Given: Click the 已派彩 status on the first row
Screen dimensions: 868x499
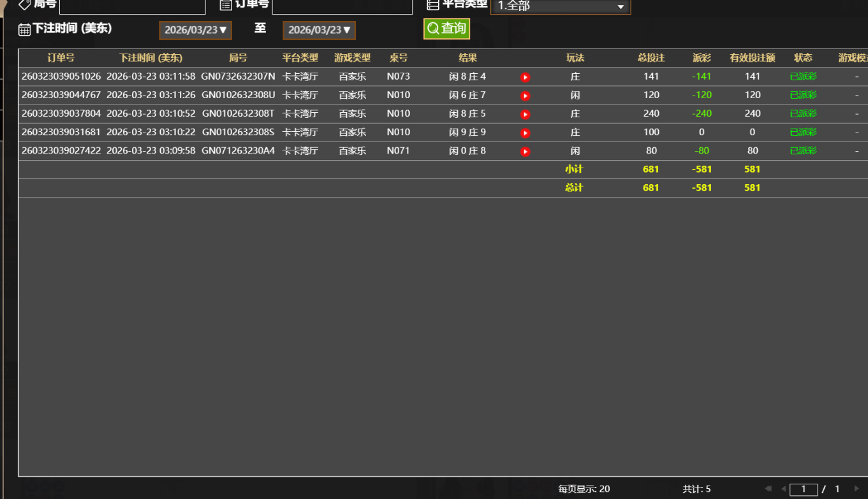Looking at the screenshot, I should (x=802, y=76).
